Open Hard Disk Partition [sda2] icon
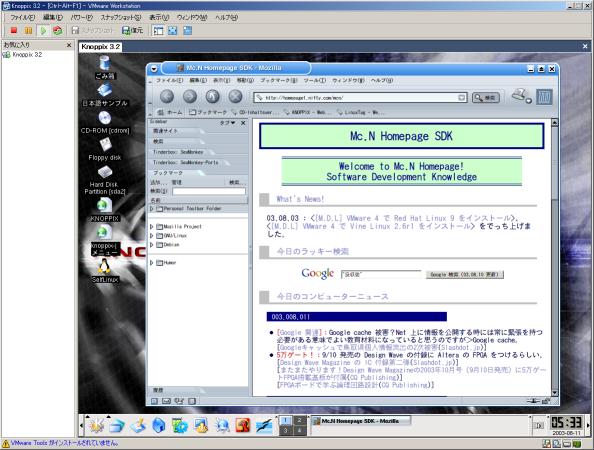 [x=105, y=180]
